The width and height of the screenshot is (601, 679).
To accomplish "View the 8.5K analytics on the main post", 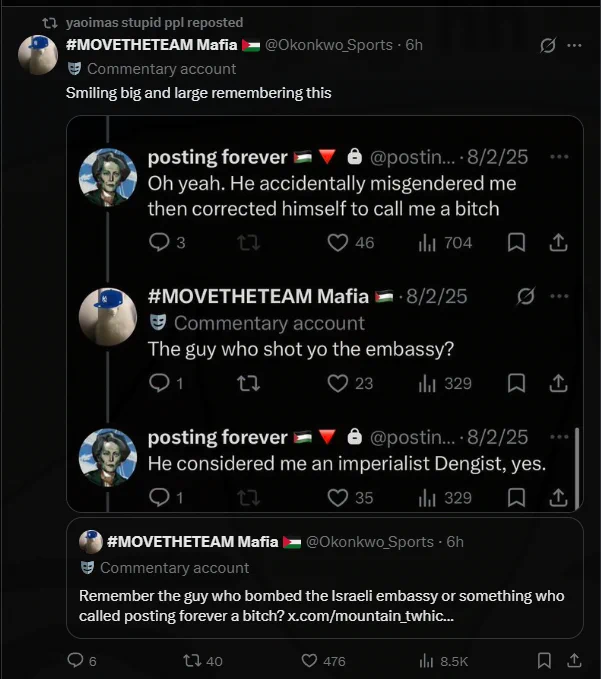I will (x=444, y=661).
